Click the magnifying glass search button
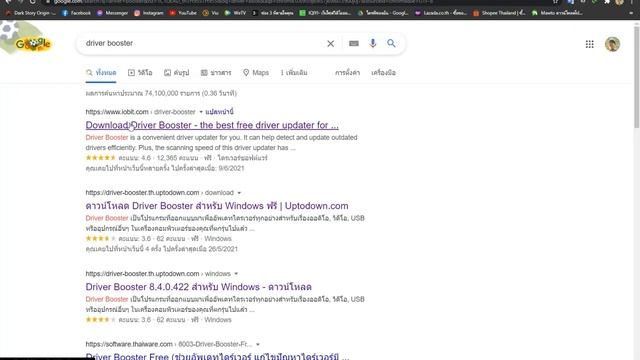The width and height of the screenshot is (640, 360). [x=391, y=43]
